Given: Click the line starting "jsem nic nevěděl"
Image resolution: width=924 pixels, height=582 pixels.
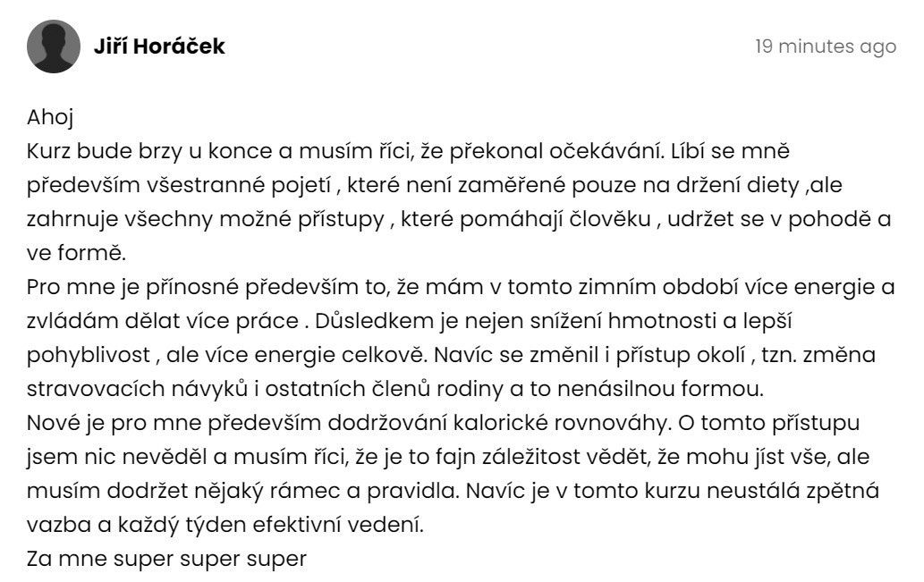Looking at the screenshot, I should coord(448,457).
